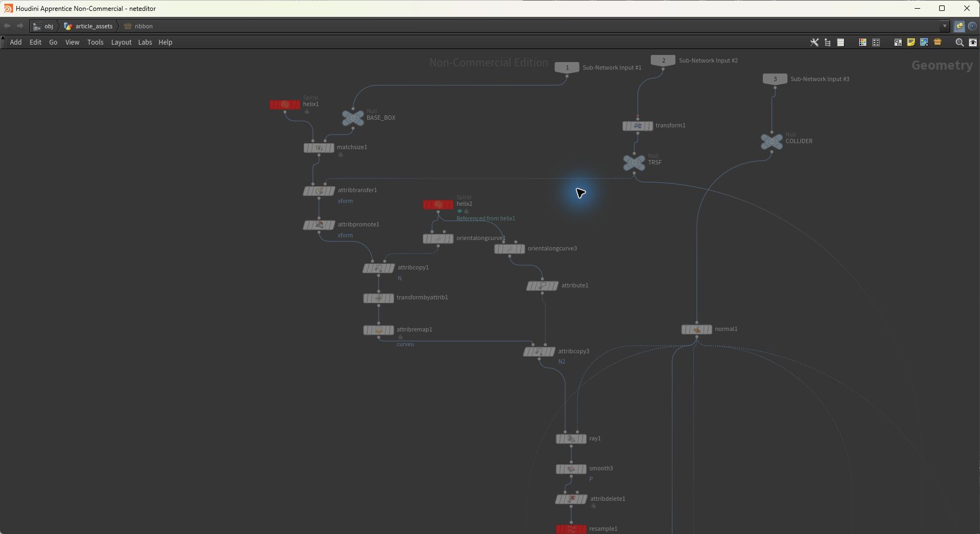Open the find node magnifier
The height and width of the screenshot is (534, 980).
tap(959, 42)
